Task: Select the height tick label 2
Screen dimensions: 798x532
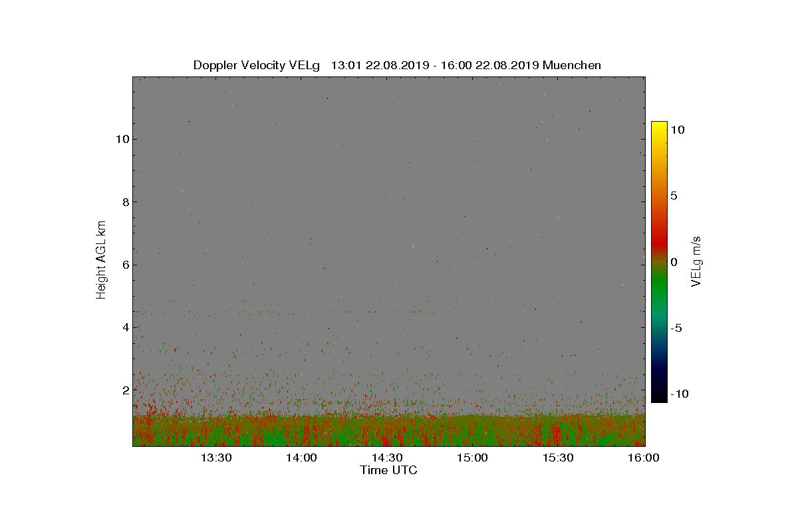Action: point(124,390)
